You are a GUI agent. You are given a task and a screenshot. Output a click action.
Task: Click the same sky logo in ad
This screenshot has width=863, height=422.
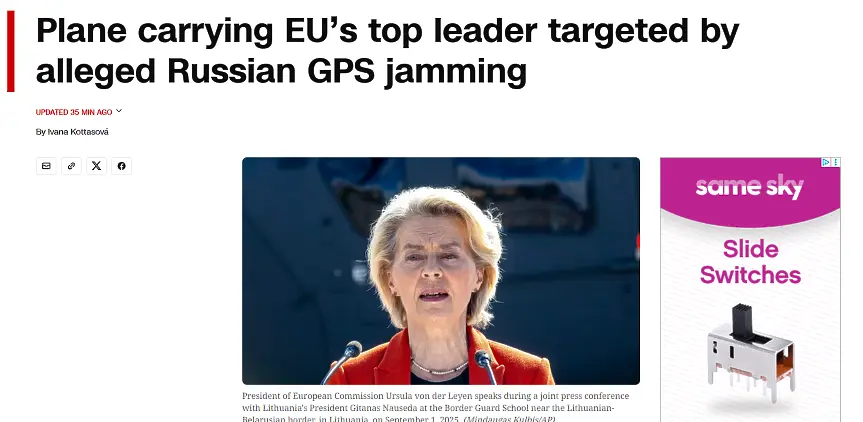tap(750, 188)
